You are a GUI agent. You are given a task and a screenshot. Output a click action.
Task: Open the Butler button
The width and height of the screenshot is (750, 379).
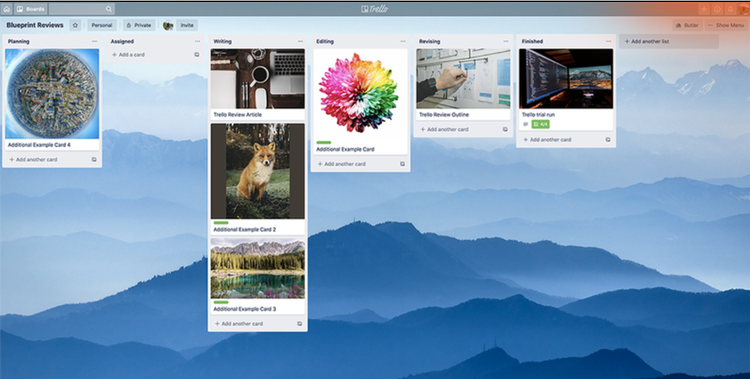pos(687,25)
